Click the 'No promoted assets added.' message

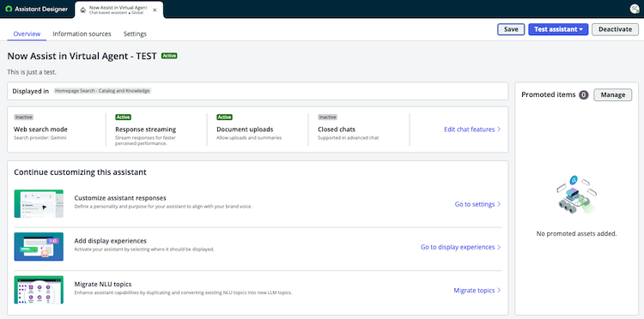[577, 234]
